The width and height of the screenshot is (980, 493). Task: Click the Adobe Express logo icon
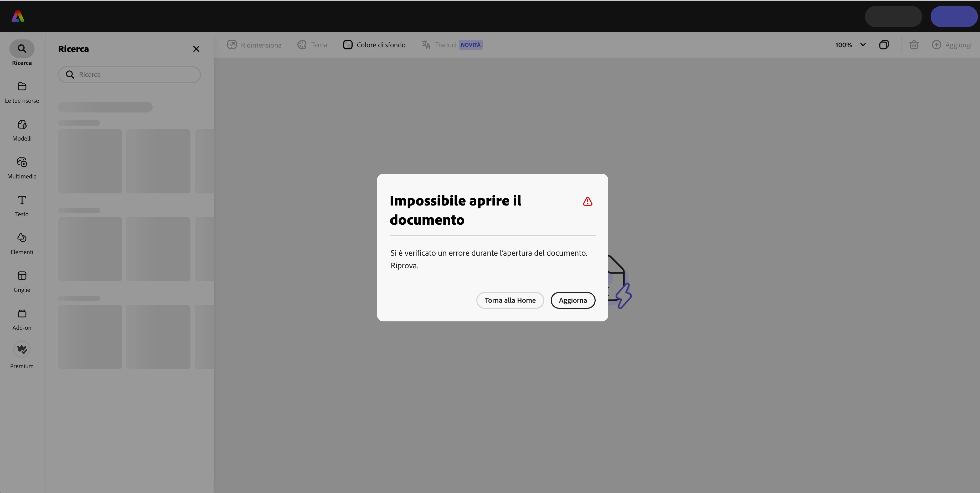[x=18, y=16]
